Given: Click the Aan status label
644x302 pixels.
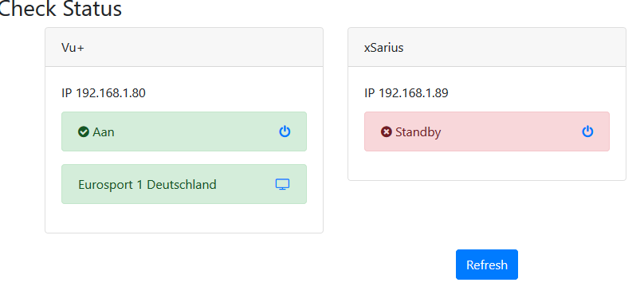Looking at the screenshot, I should pos(104,132).
